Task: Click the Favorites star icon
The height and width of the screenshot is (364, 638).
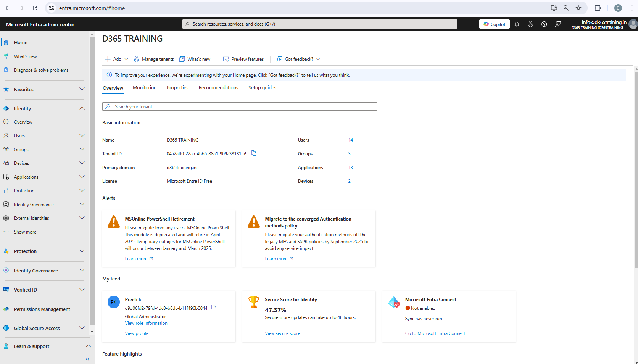Action: point(6,89)
